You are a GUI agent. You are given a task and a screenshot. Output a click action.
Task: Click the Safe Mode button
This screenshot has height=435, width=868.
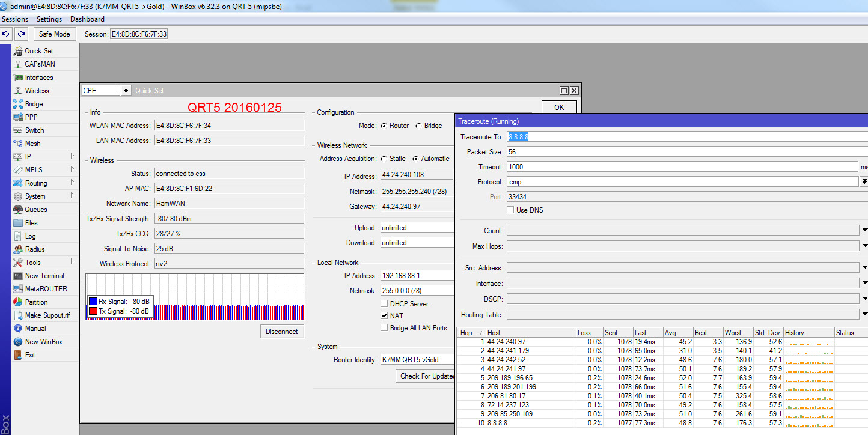55,34
